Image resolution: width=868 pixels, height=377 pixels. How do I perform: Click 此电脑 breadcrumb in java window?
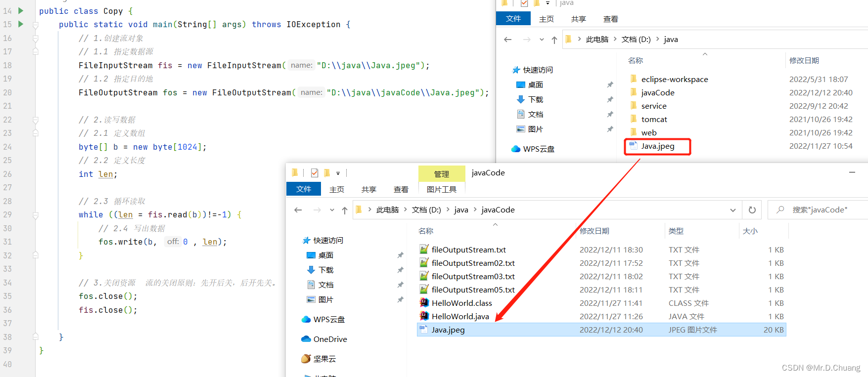[597, 40]
